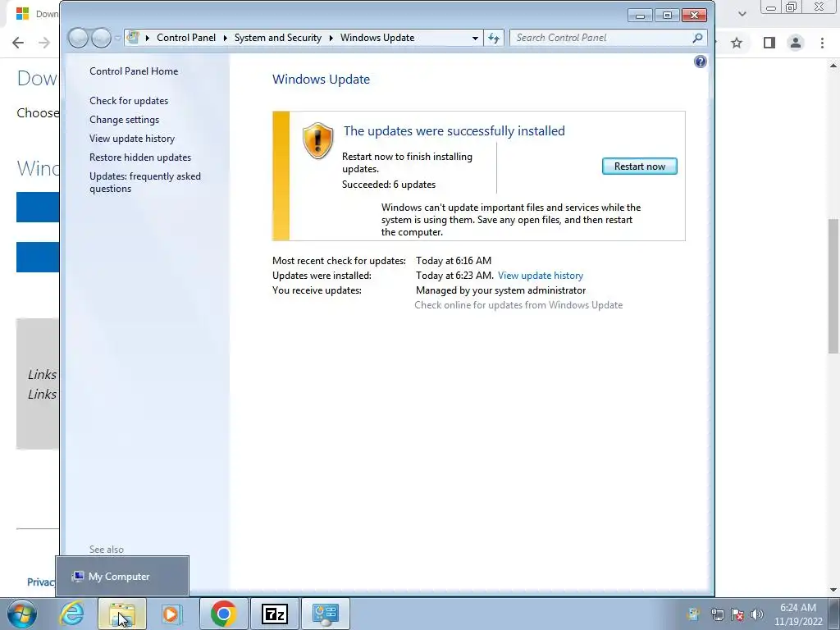Minimize the Windows Update window
Image resolution: width=840 pixels, height=630 pixels.
(640, 16)
